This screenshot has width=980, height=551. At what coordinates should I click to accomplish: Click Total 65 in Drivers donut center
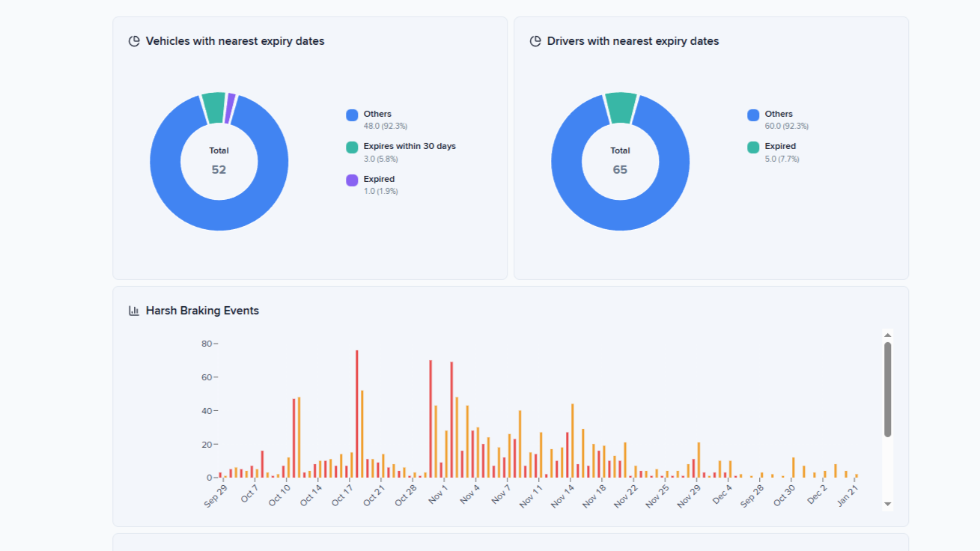620,162
